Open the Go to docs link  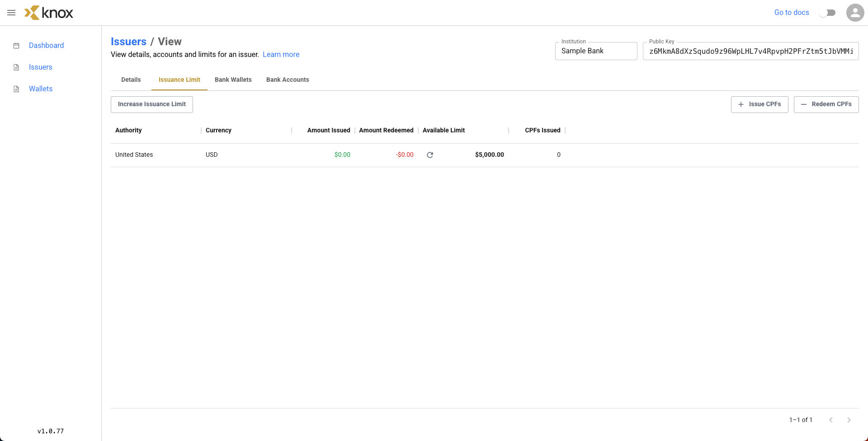click(792, 13)
